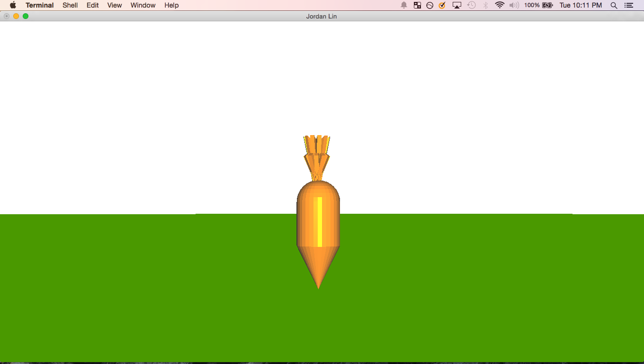Open the Shell menu
This screenshot has height=364, width=644.
pyautogui.click(x=70, y=5)
